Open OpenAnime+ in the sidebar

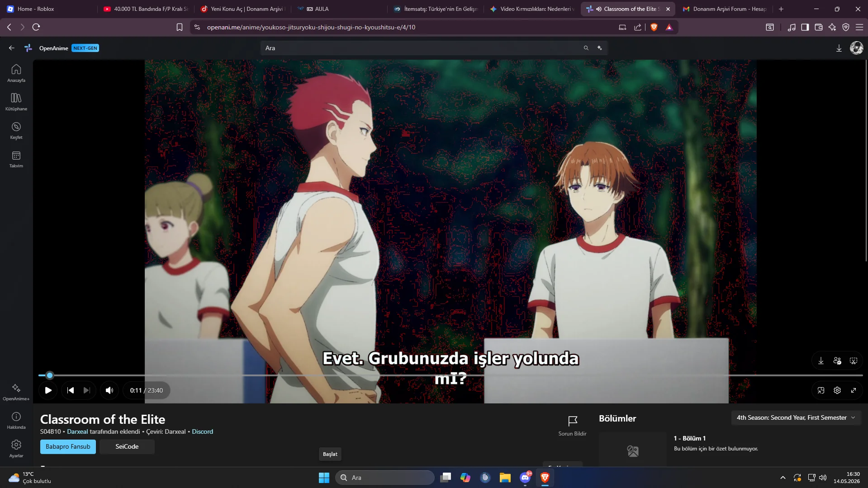(16, 392)
